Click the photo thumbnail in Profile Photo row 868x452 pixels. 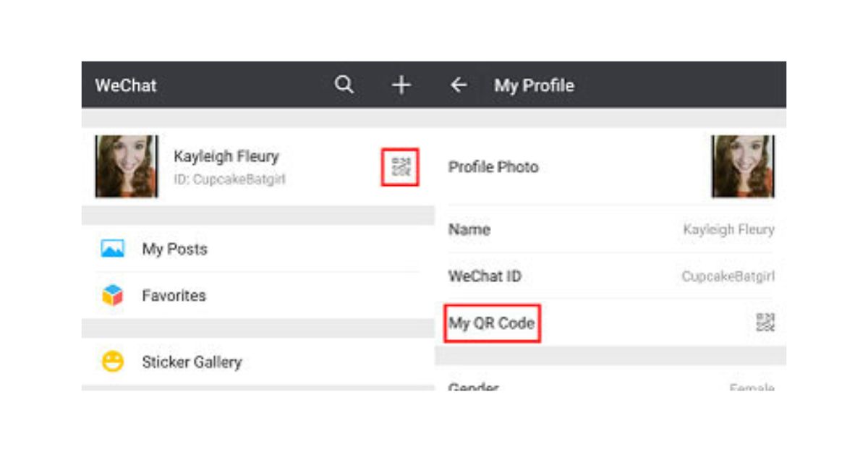743,166
